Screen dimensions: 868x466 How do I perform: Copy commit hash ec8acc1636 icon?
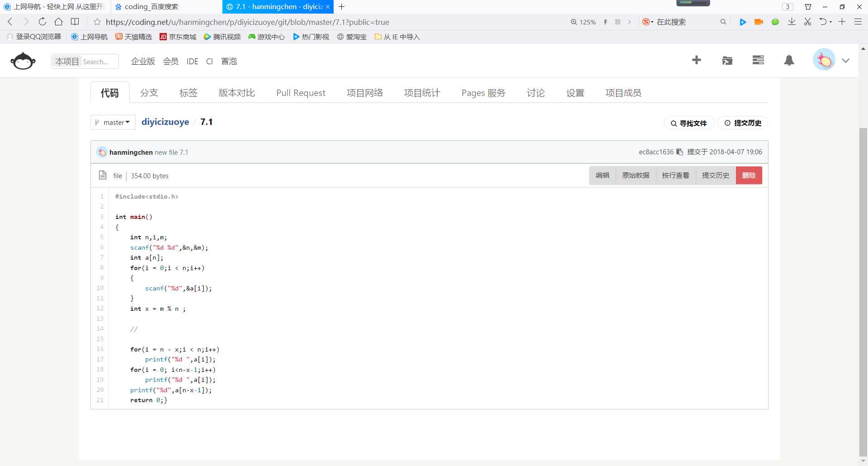click(x=679, y=152)
